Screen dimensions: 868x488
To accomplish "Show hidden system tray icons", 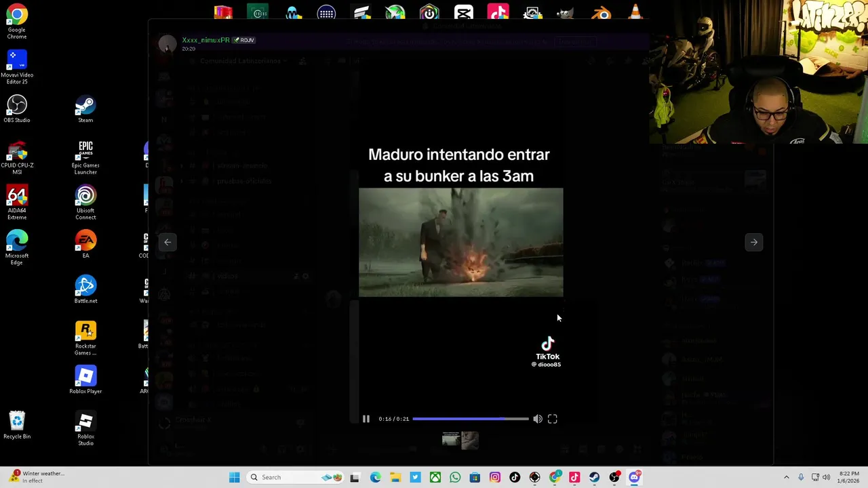I will [787, 477].
